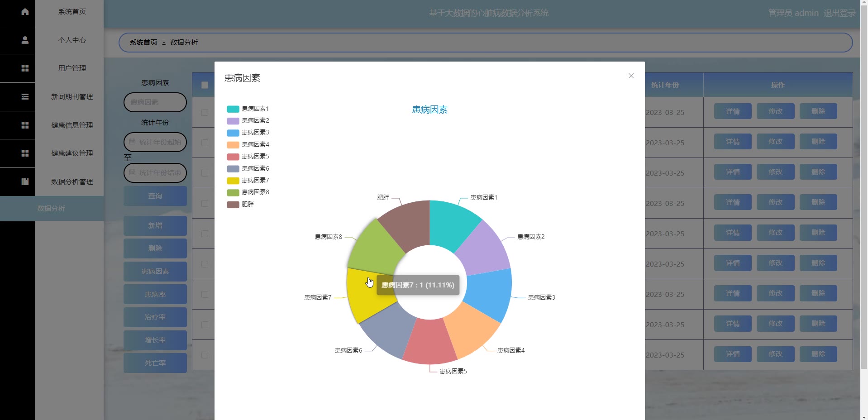The image size is (868, 420).
Task: Toggle the select-all header checkbox
Action: (x=205, y=85)
